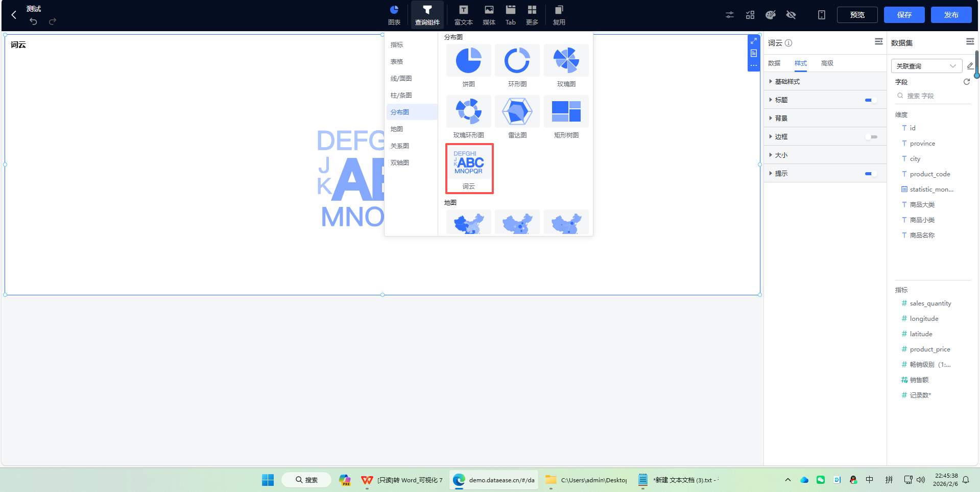The height and width of the screenshot is (492, 980).
Task: Open the 媒体 media menu
Action: click(x=489, y=15)
